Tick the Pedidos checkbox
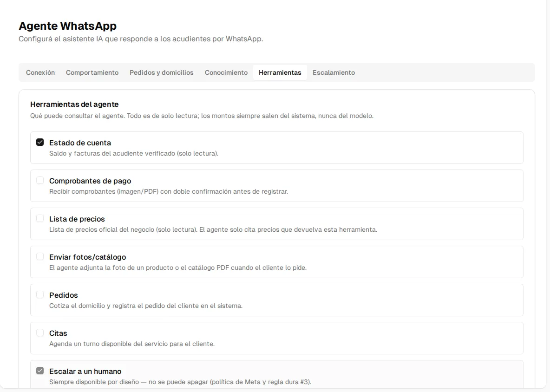This screenshot has height=392, width=550. tap(40, 294)
